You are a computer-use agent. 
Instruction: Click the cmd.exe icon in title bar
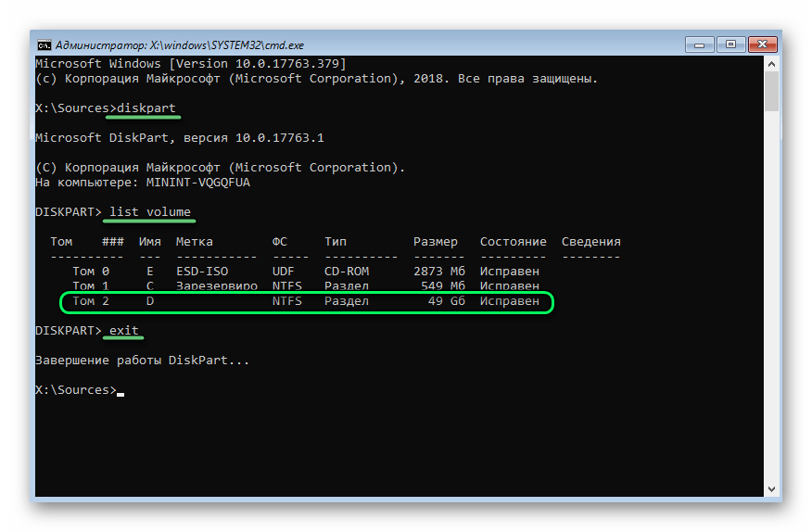(44, 44)
